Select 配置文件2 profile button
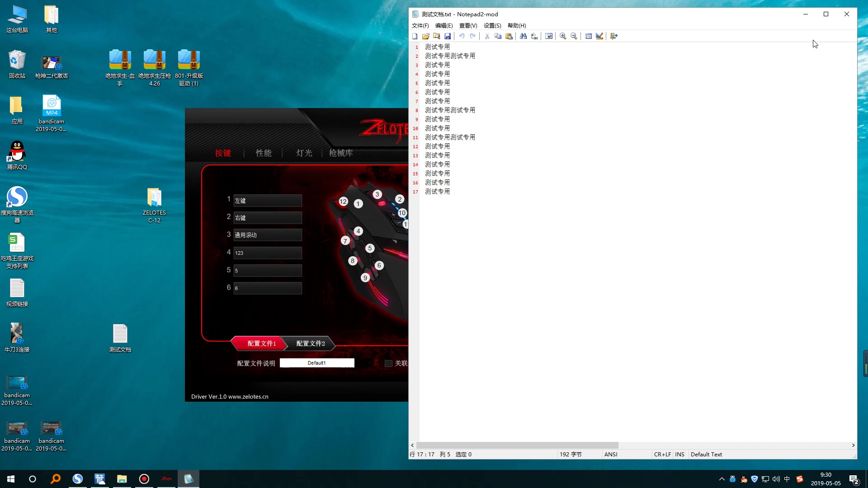 311,344
